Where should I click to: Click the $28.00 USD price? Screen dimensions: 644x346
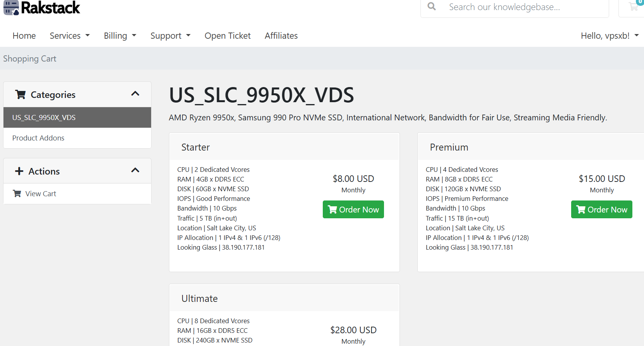(x=353, y=330)
